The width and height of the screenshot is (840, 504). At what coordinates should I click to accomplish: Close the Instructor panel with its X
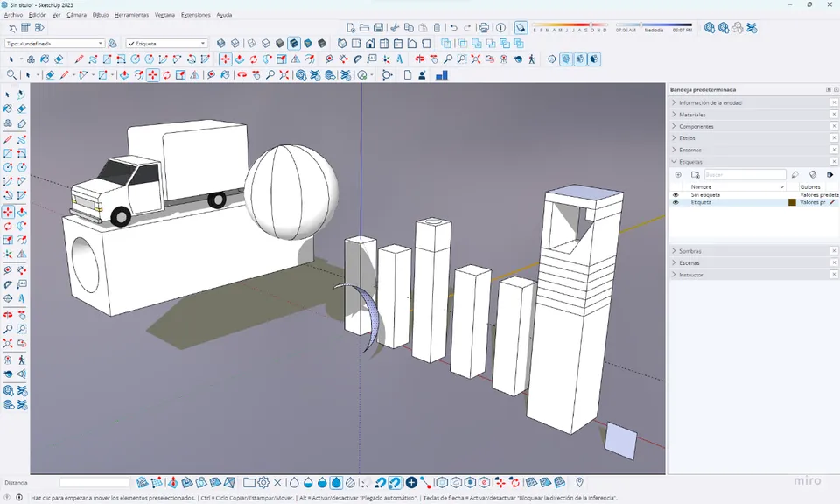(834, 274)
